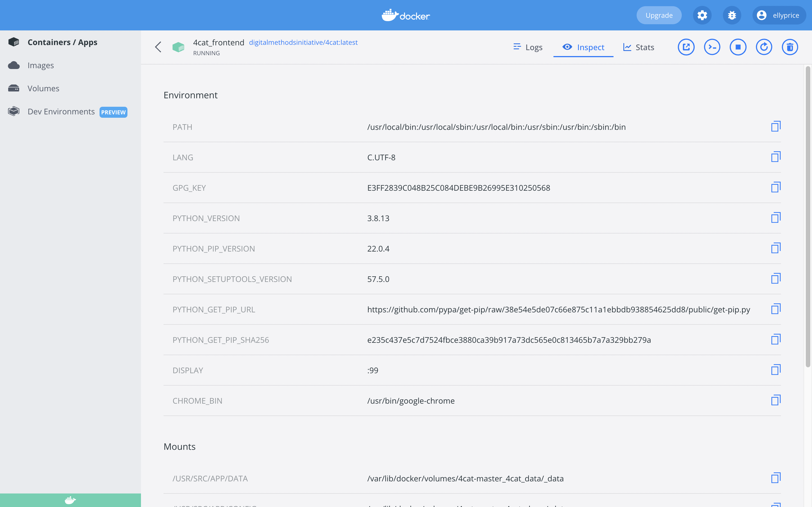Copy the PATH environment variable value
The image size is (812, 507).
tap(775, 126)
